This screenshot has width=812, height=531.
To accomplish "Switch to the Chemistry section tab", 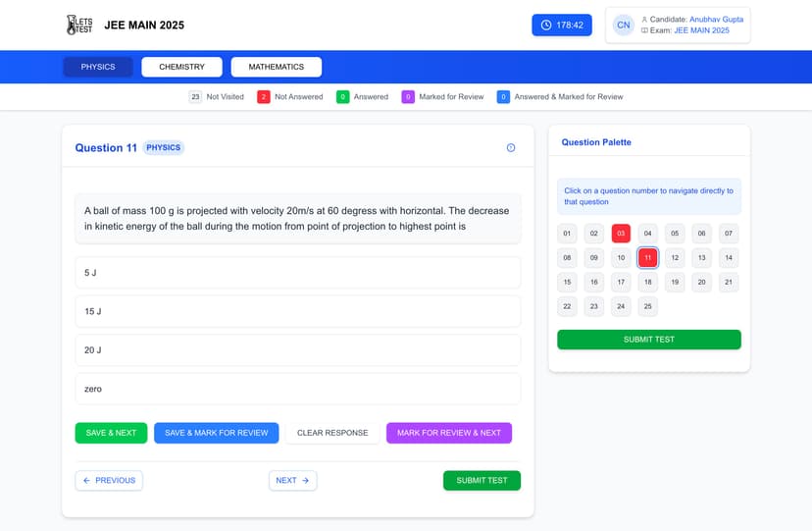I will (181, 67).
